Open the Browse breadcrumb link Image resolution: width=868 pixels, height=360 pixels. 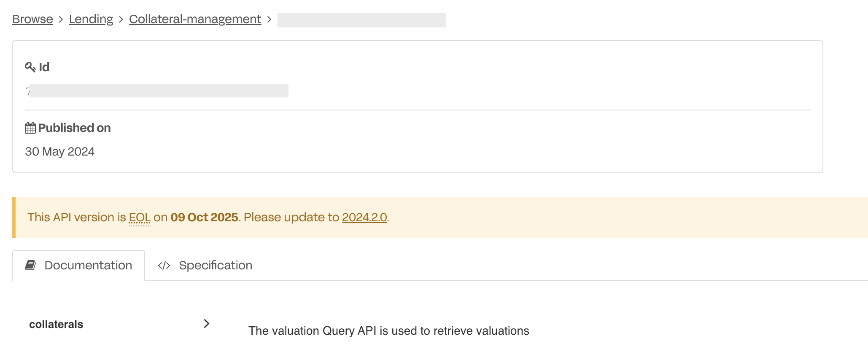point(32,19)
